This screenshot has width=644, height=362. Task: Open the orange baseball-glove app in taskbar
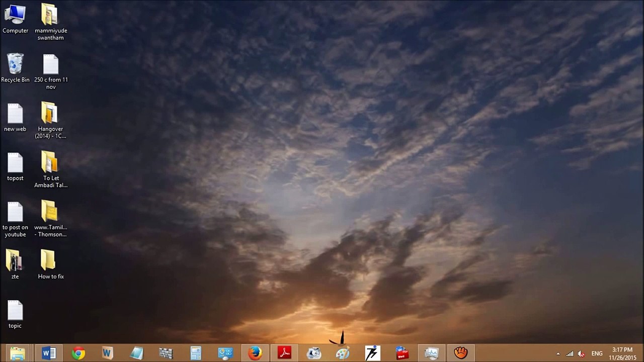(x=461, y=353)
